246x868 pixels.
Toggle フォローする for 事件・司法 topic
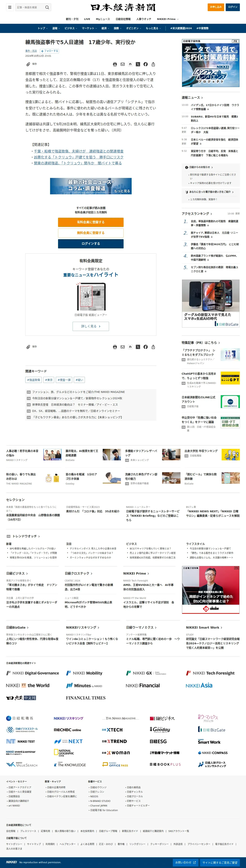coord(50,51)
